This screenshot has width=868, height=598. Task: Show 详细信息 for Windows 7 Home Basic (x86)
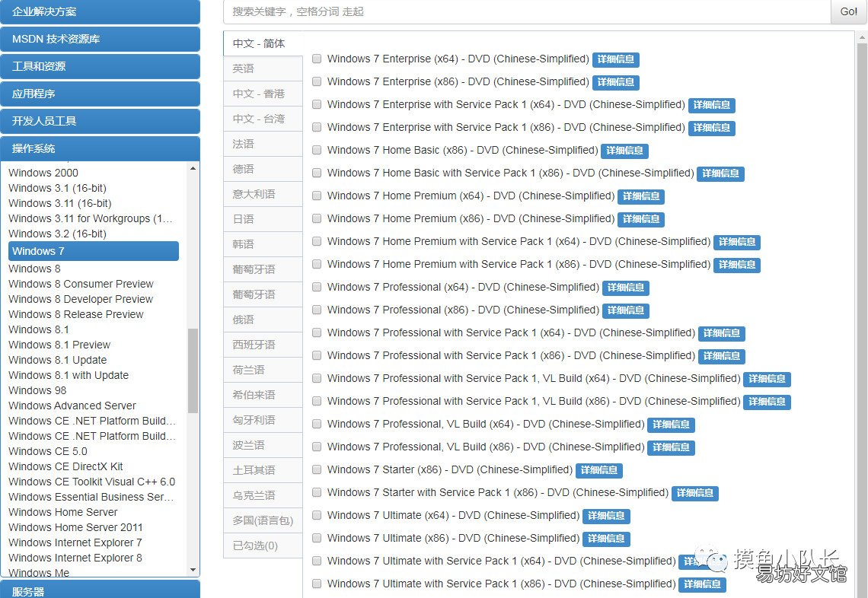click(624, 151)
